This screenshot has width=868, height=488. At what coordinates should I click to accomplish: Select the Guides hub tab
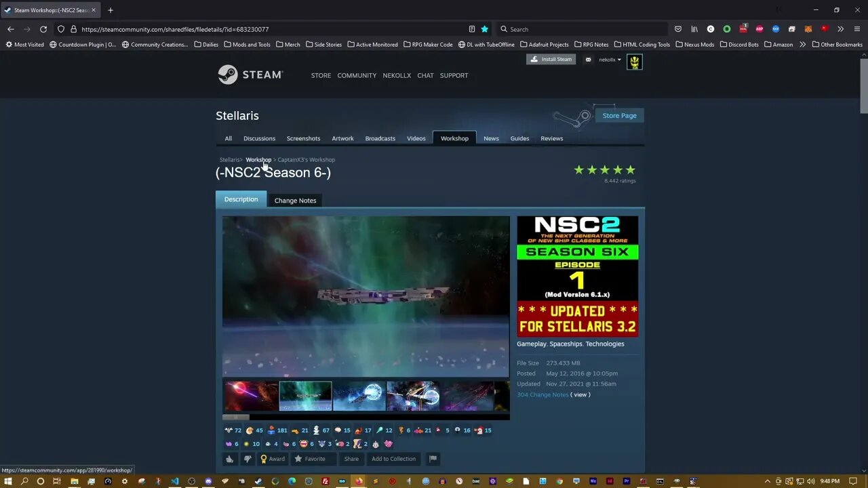[519, 138]
